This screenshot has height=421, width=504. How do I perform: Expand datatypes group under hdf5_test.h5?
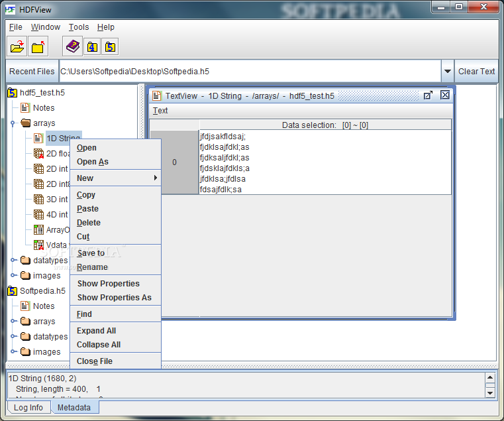(x=13, y=260)
